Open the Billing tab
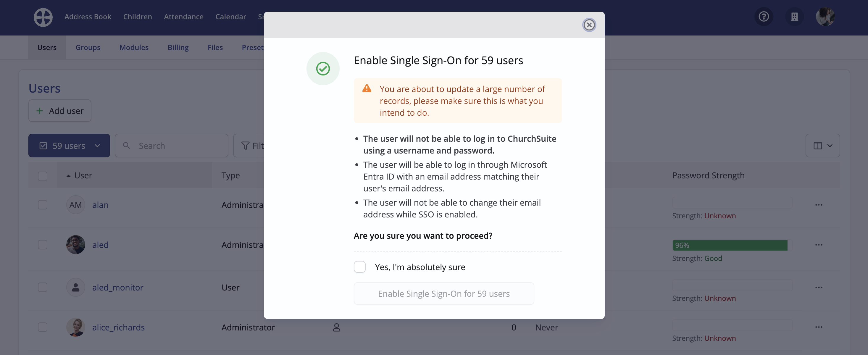The height and width of the screenshot is (355, 868). click(178, 48)
